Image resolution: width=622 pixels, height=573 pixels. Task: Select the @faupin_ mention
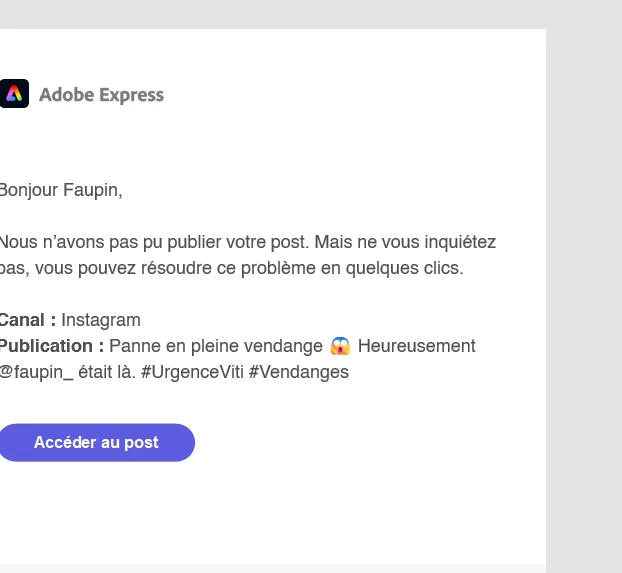(x=36, y=373)
